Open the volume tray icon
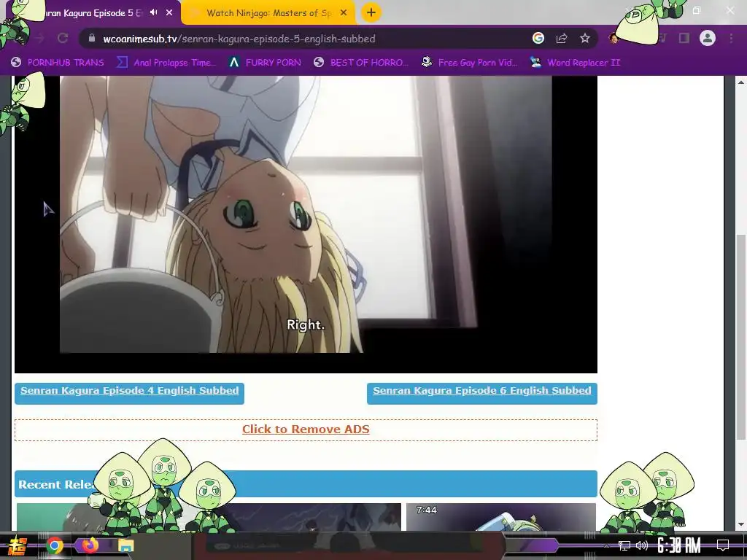This screenshot has height=560, width=747. coord(642,545)
